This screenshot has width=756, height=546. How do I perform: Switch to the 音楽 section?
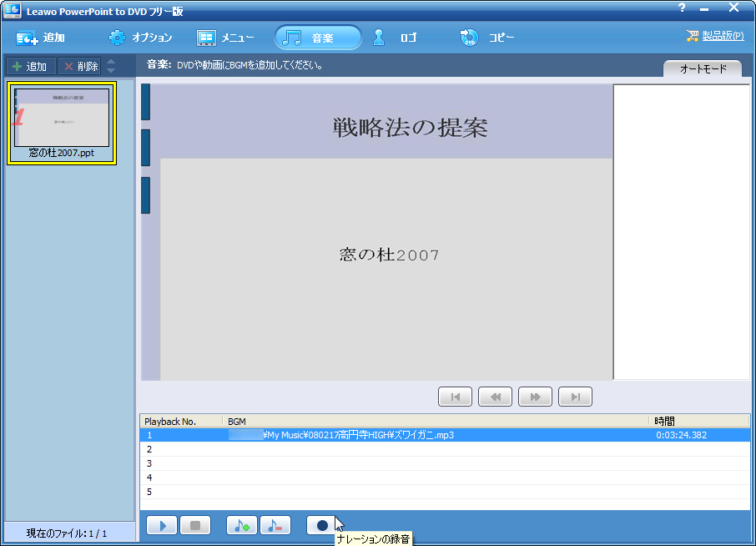[x=315, y=37]
